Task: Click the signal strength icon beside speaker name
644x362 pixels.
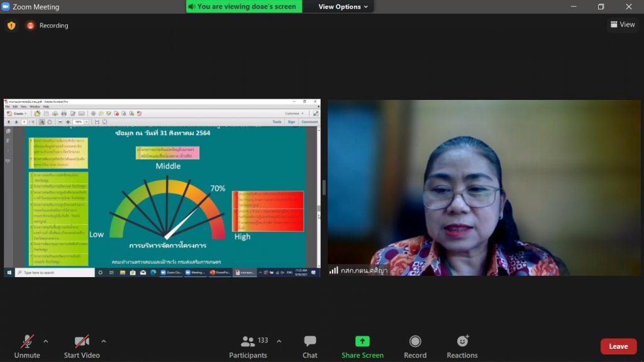Action: coord(333,270)
